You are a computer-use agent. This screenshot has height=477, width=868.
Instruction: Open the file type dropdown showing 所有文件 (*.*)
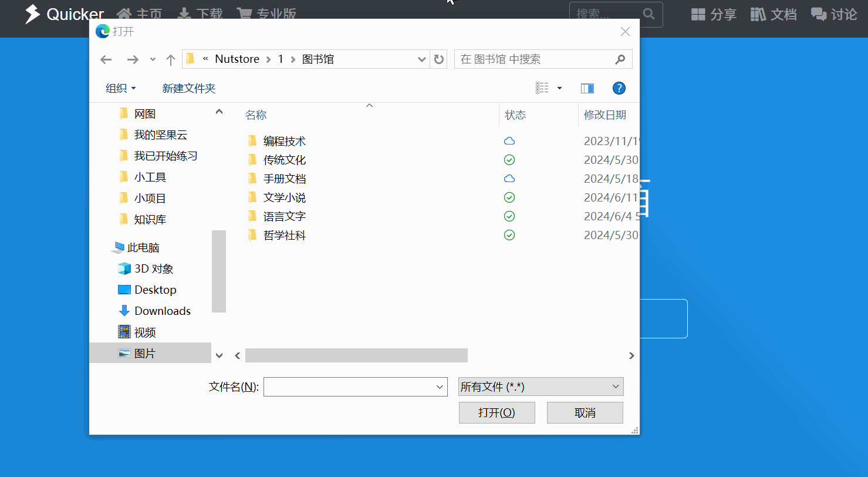click(x=540, y=387)
